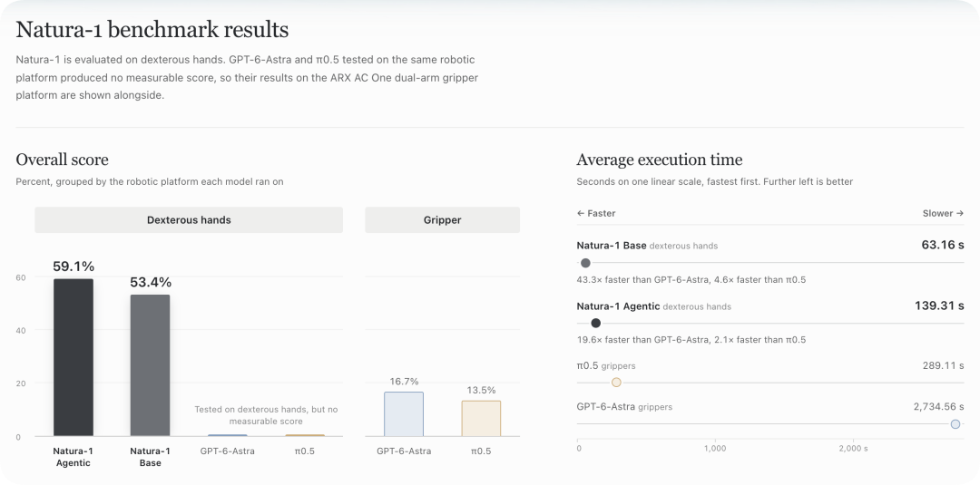Click the π0.5 label under Dexterous hands
The width and height of the screenshot is (980, 485).
coord(304,451)
